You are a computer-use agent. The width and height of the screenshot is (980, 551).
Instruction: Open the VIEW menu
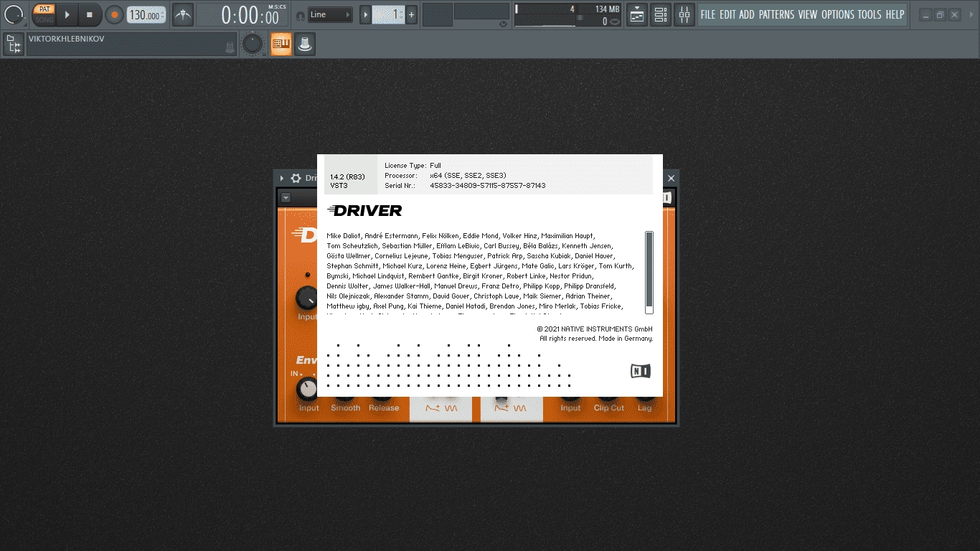(x=808, y=14)
